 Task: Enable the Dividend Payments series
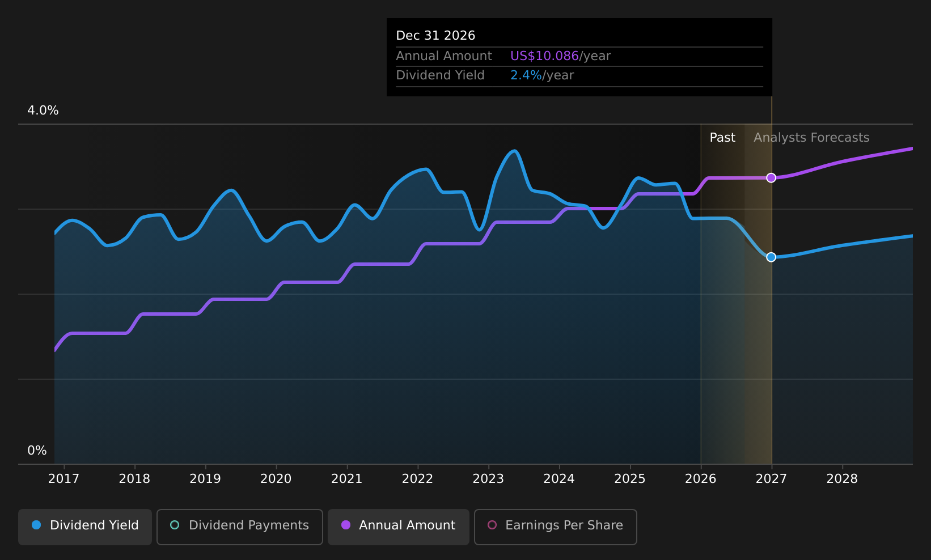[x=240, y=527]
